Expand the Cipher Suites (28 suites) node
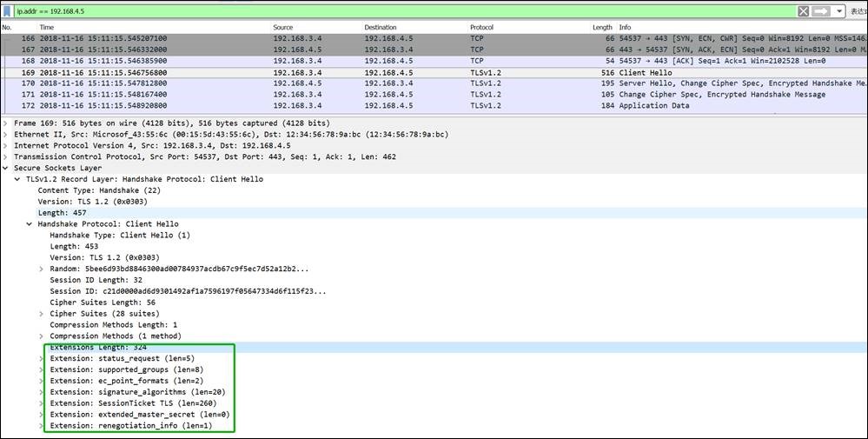Screen dimensions: 868x439 point(41,314)
